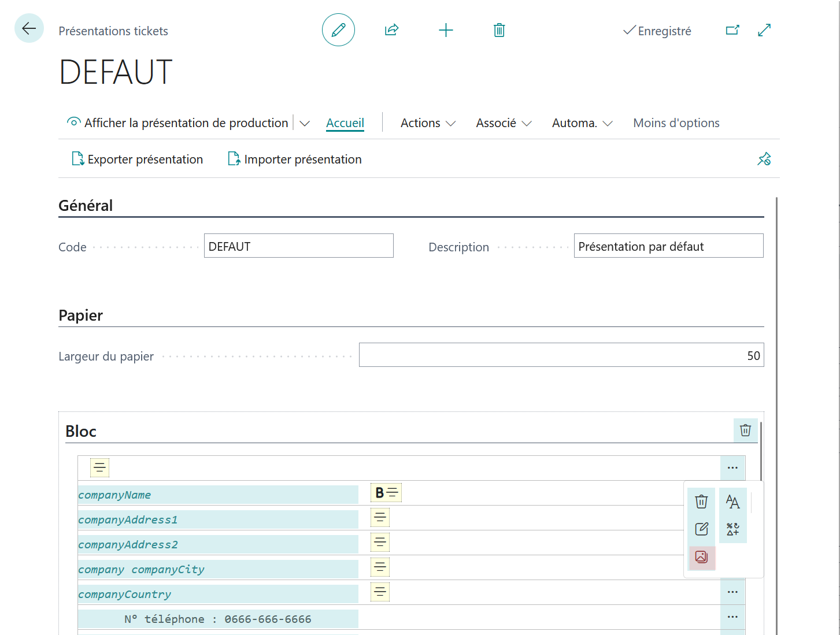Click the Bloc section title
Screen dimensions: 840x635
tap(81, 432)
